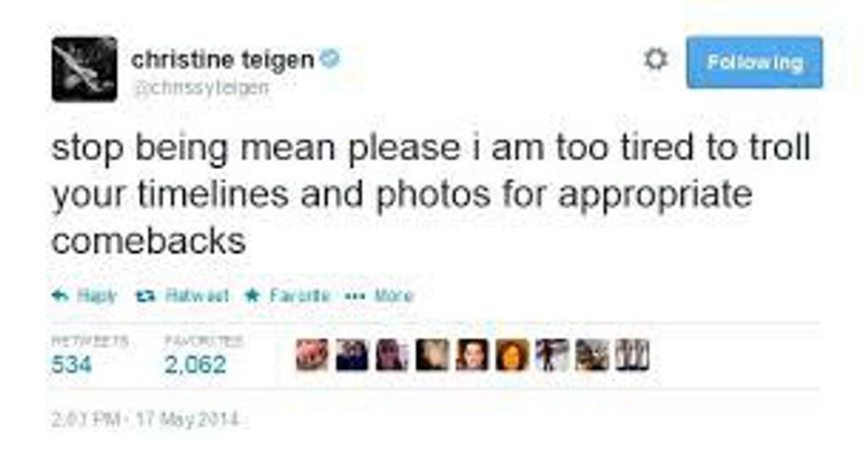This screenshot has height=469, width=868.
Task: View the 2,062 favorites count
Action: 195,365
